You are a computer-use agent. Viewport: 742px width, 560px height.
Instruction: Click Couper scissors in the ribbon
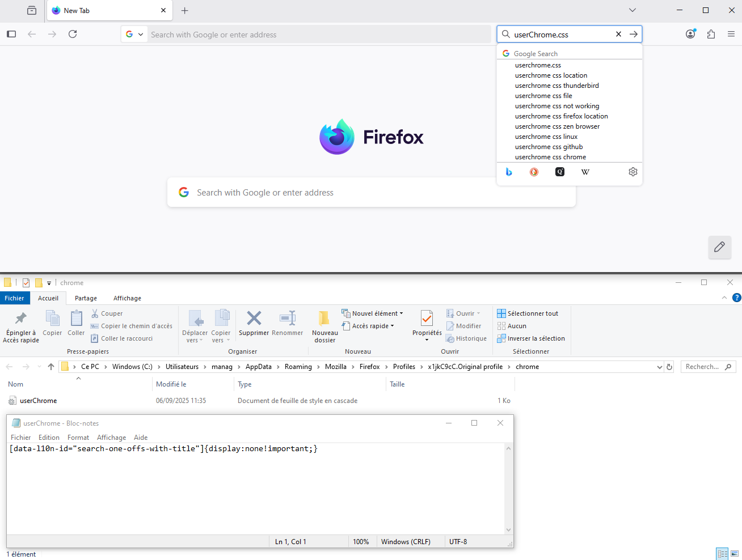(107, 313)
